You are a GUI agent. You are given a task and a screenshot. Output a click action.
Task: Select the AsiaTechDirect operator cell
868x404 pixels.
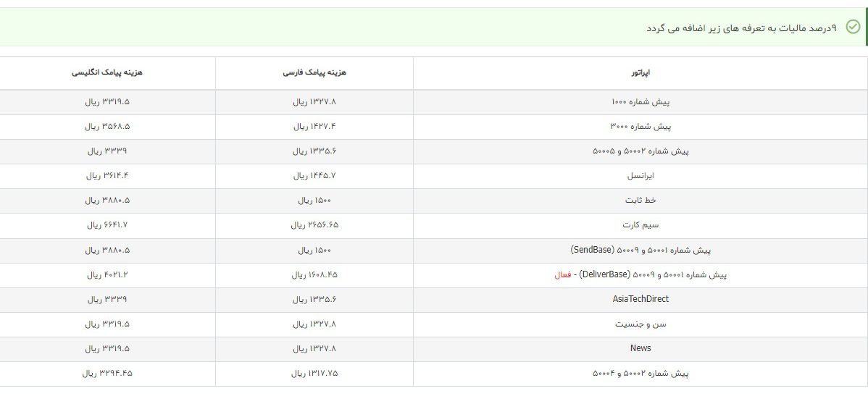(640, 299)
